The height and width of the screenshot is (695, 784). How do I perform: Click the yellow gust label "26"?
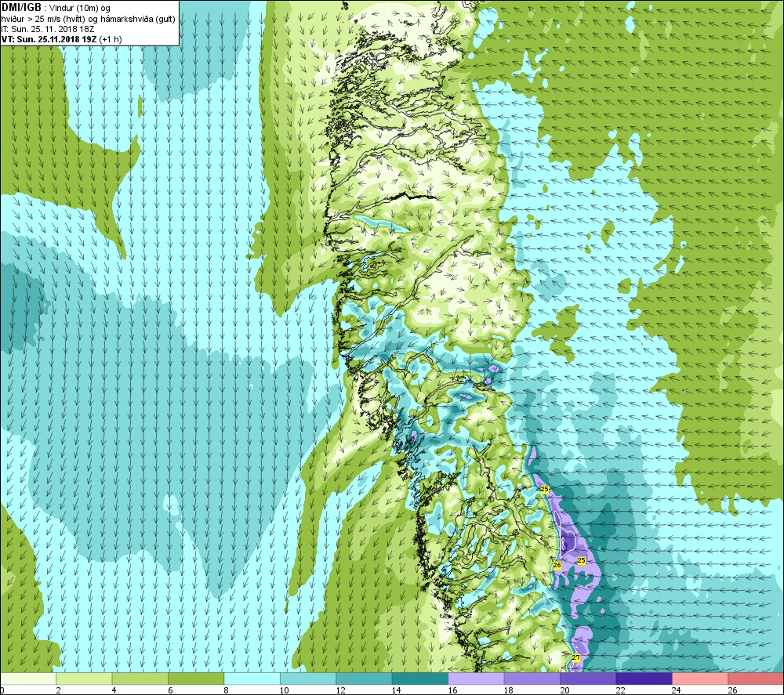(557, 565)
